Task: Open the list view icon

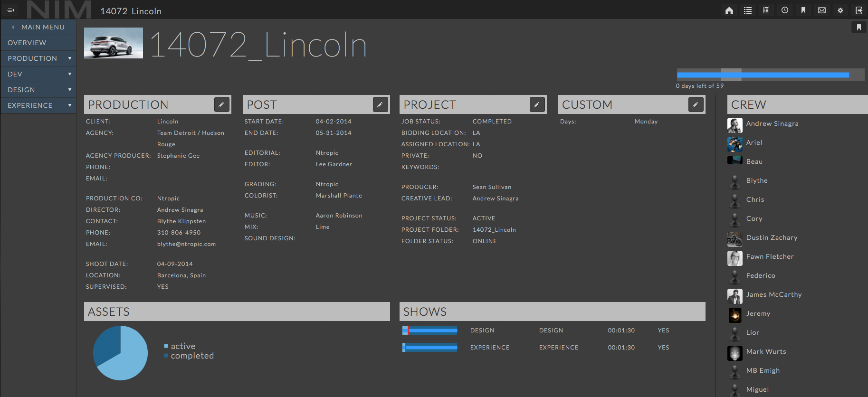Action: (x=748, y=10)
